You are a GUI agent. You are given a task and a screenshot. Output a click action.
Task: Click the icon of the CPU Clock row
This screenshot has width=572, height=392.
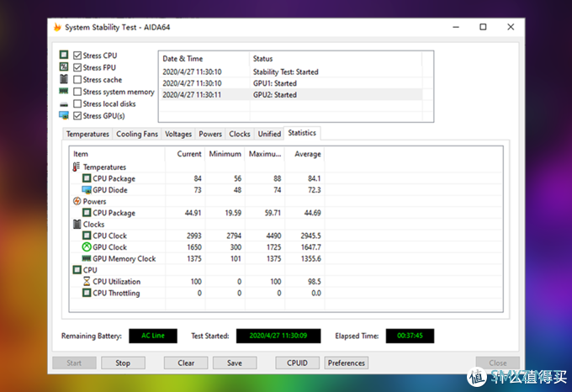[x=87, y=236]
